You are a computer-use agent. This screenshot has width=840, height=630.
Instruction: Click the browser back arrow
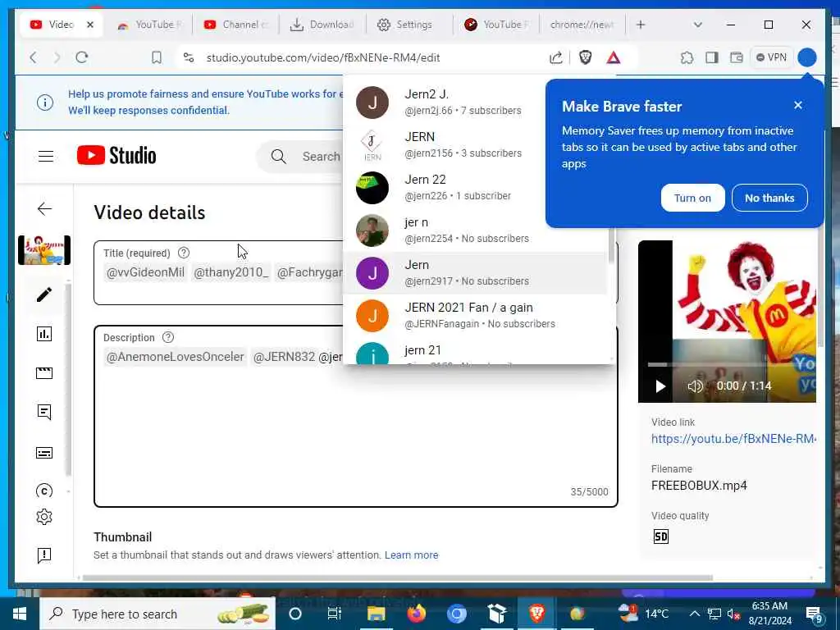pos(33,57)
